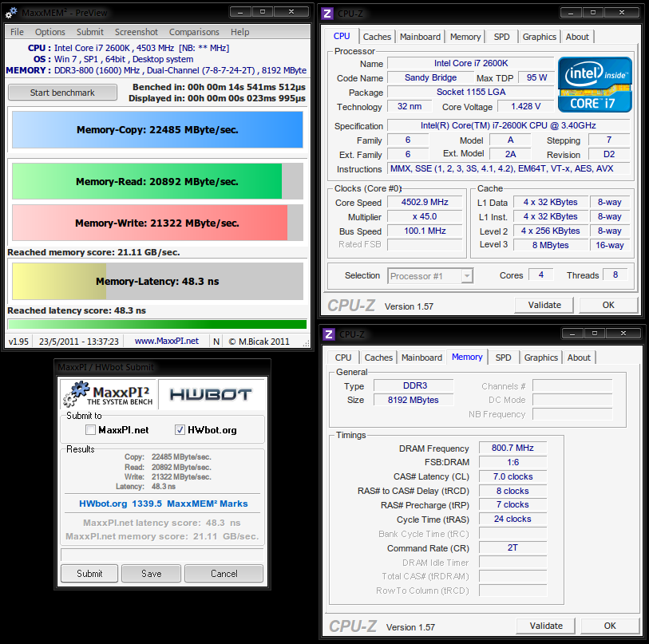Open the www.MaxxPI.net link
Viewport: 649px width, 644px height.
pyautogui.click(x=166, y=341)
